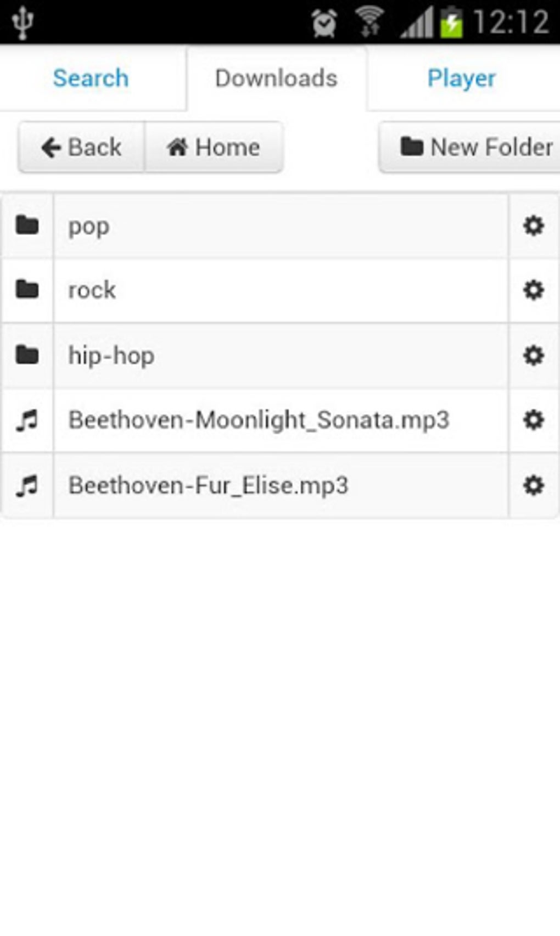Create a New Folder
The width and height of the screenshot is (560, 936).
pos(475,147)
